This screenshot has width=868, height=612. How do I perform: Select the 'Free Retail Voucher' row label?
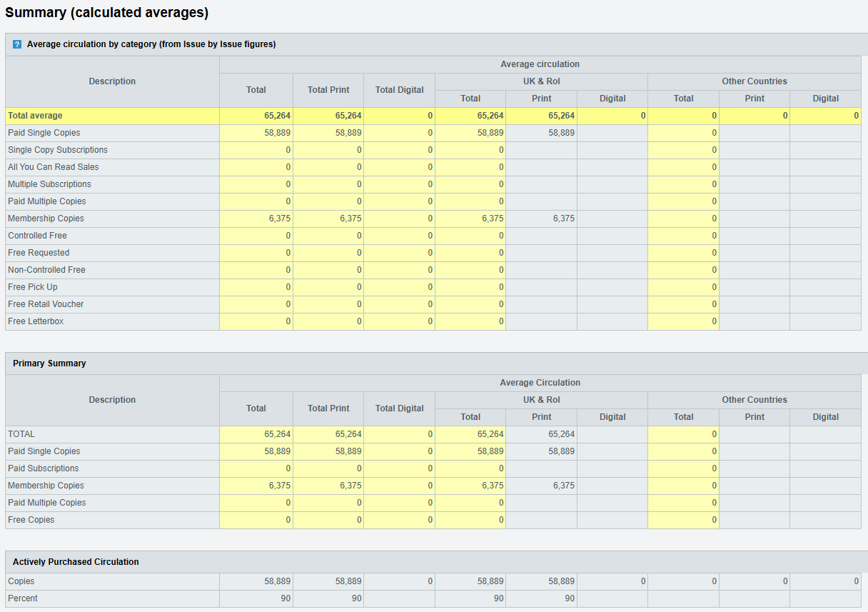point(46,304)
